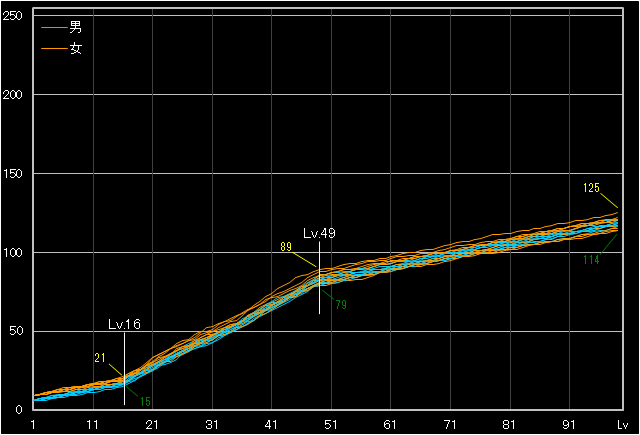Select the yellow value 89 annotation
Screen dimensions: 640x435
(x=286, y=246)
